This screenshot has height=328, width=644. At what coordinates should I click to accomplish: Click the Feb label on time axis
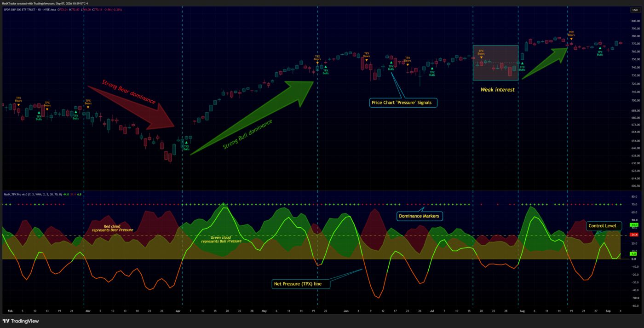click(9, 311)
